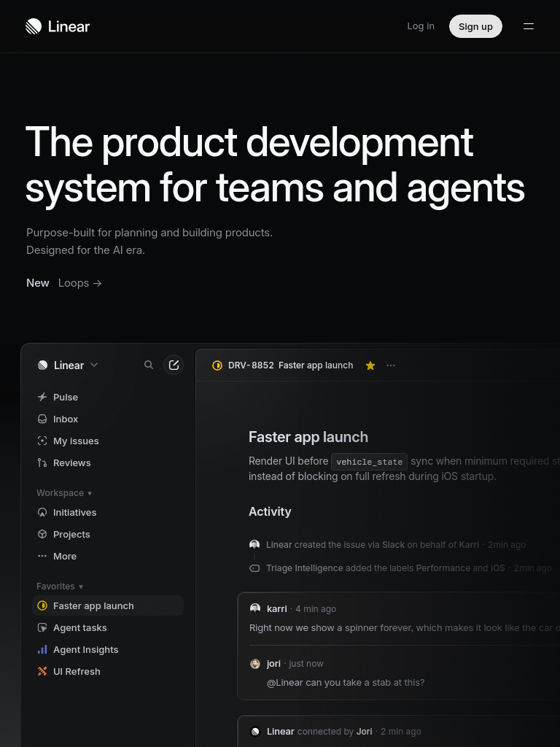Select Faster app launch in Favorites
The image size is (560, 747).
pyautogui.click(x=108, y=605)
